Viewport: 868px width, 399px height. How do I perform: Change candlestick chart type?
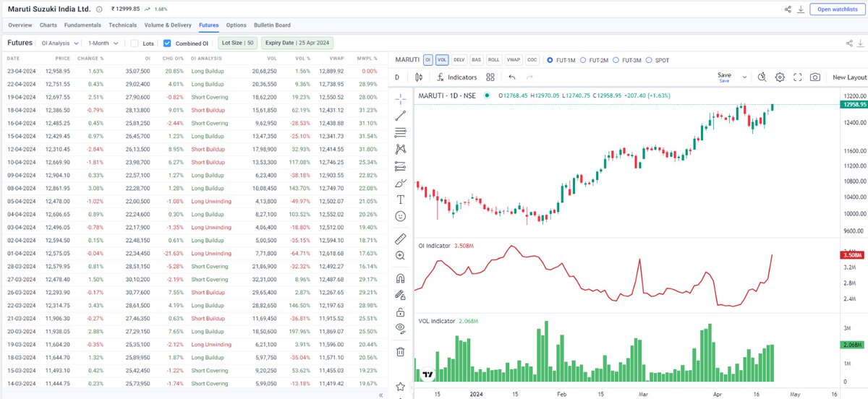click(x=420, y=77)
